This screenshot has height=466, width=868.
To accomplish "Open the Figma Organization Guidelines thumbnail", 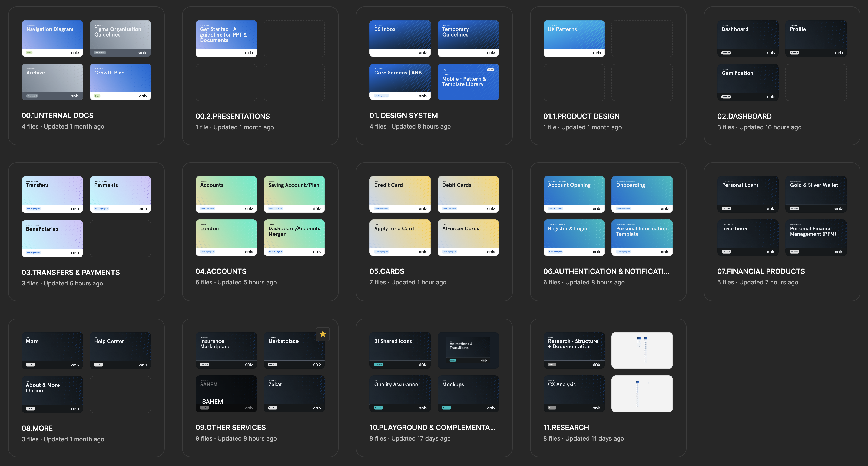I will pos(120,38).
